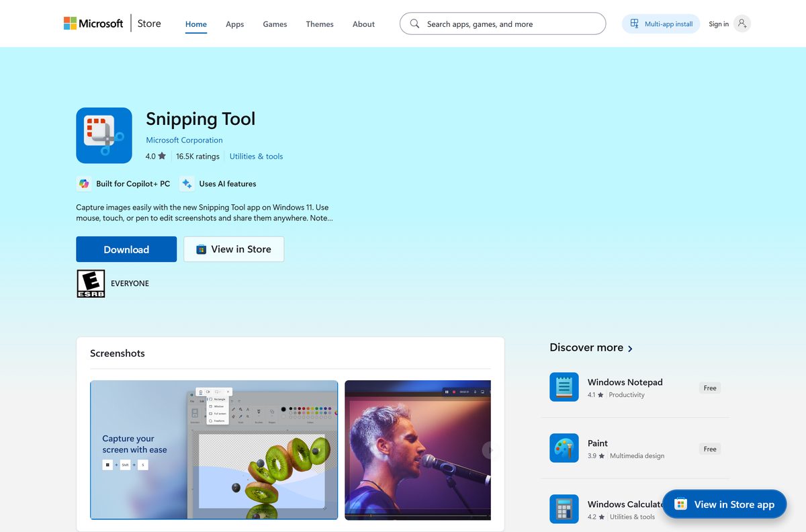Screen dimensions: 806x532
Task: Click the search magnifier icon
Action: [x=414, y=24]
